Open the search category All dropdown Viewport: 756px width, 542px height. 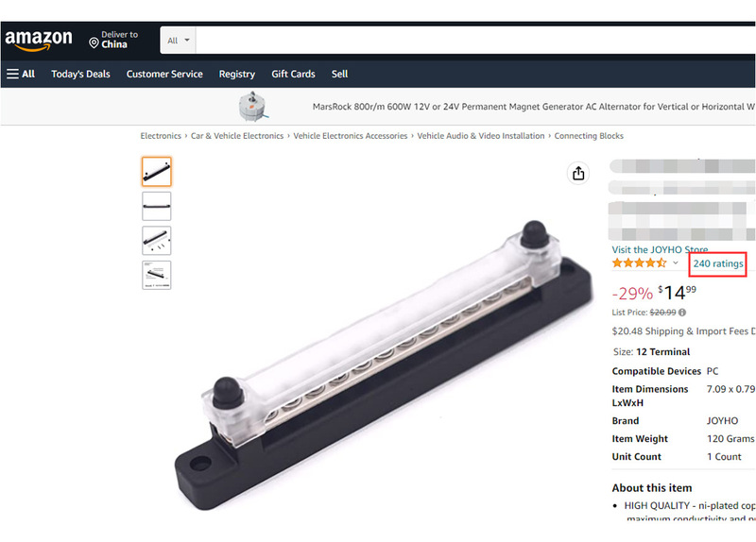(x=178, y=41)
